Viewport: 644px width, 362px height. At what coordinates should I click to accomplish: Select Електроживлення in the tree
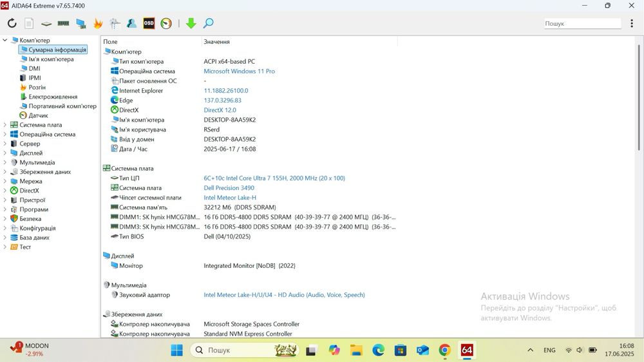click(53, 97)
